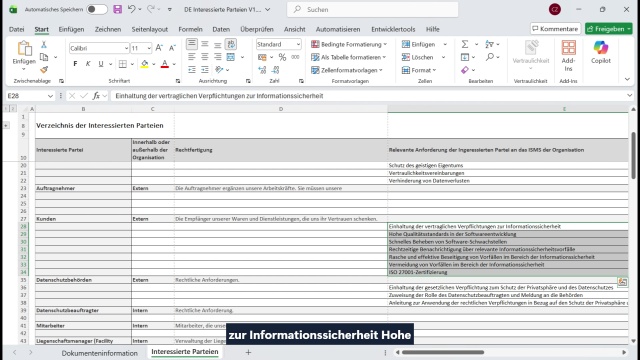Click the Kommentare button
Screen dimensions: 640x360
[556, 29]
